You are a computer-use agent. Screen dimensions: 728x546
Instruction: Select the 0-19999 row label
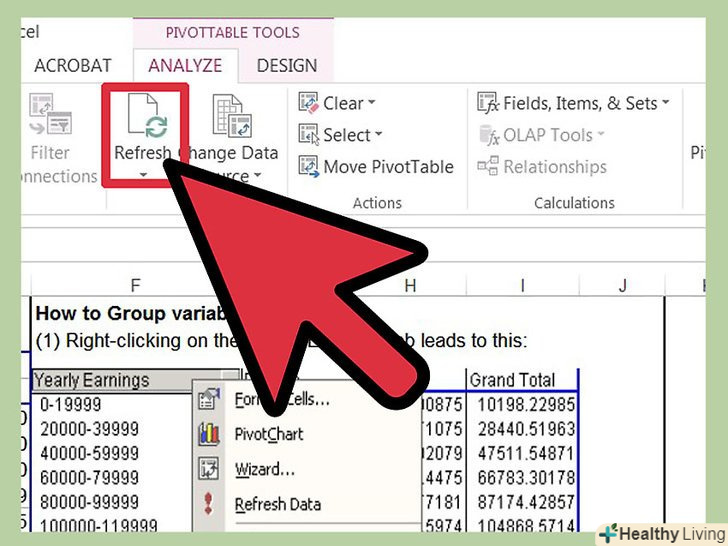click(x=70, y=404)
